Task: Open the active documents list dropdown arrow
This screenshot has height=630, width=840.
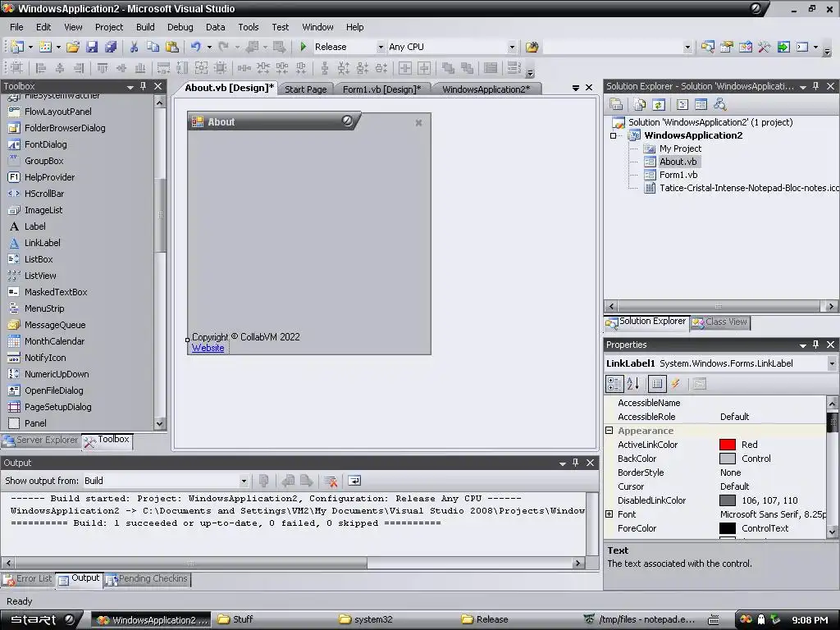Action: pyautogui.click(x=575, y=88)
